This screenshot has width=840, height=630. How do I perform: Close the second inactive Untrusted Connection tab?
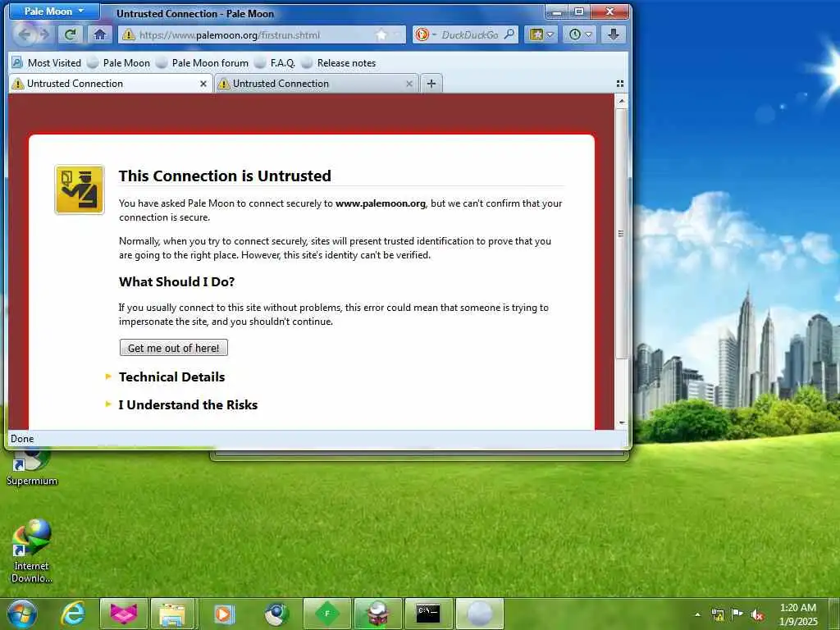click(409, 84)
